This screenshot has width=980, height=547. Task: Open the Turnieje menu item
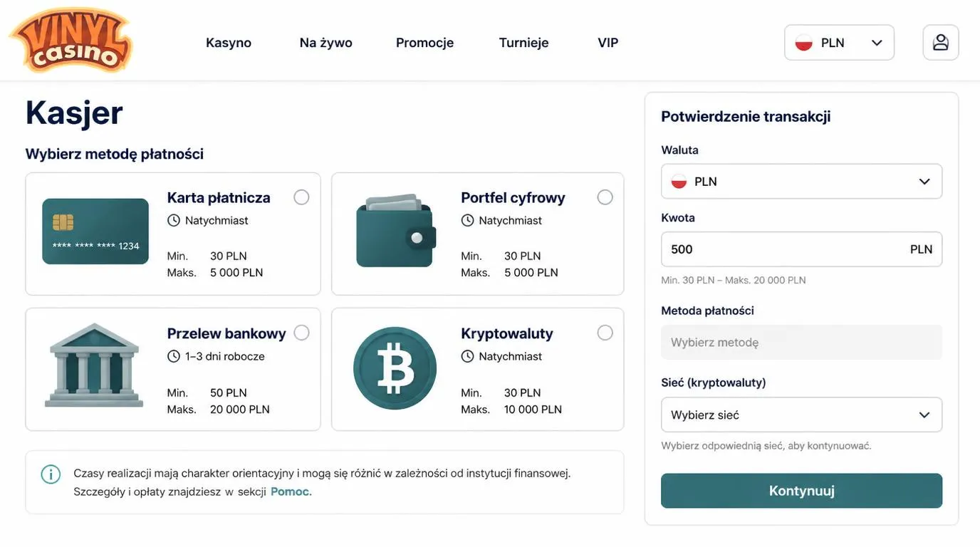523,43
